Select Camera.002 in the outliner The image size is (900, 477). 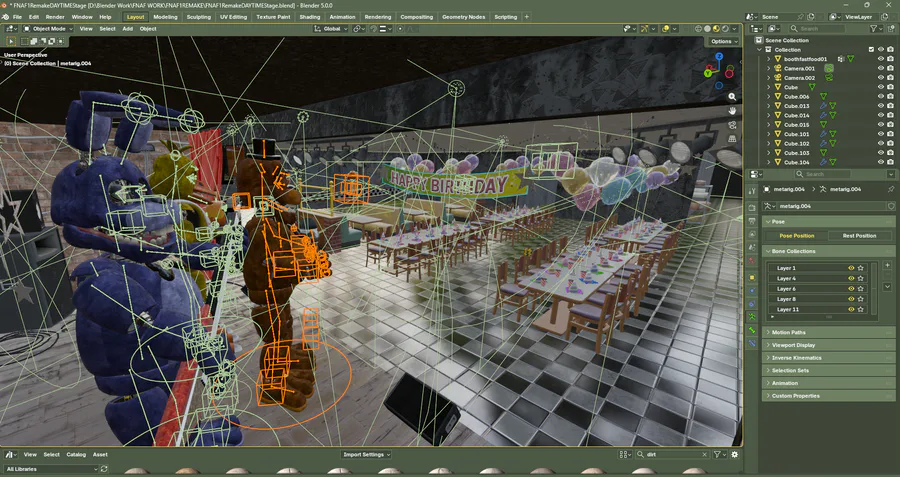click(x=800, y=78)
